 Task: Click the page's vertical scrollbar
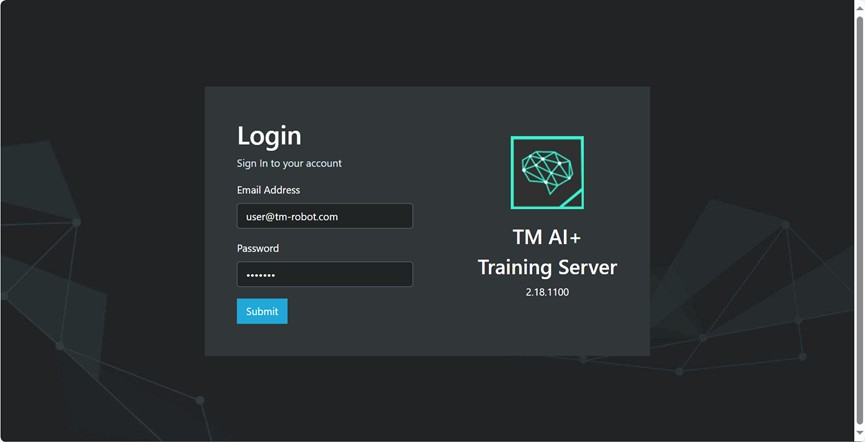[859, 221]
